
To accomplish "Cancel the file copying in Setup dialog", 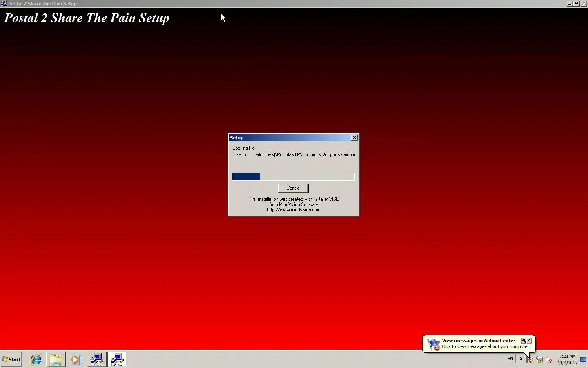I will (x=293, y=188).
